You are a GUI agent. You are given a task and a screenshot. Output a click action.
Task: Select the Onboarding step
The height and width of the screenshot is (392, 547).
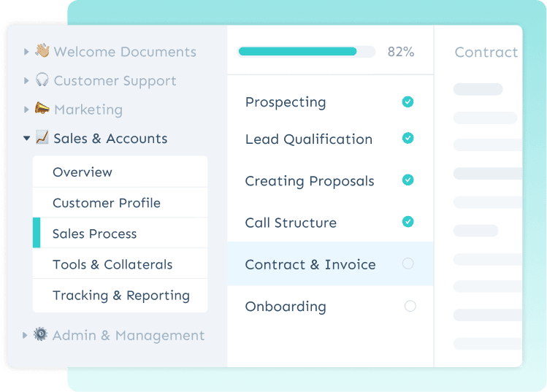click(x=286, y=307)
